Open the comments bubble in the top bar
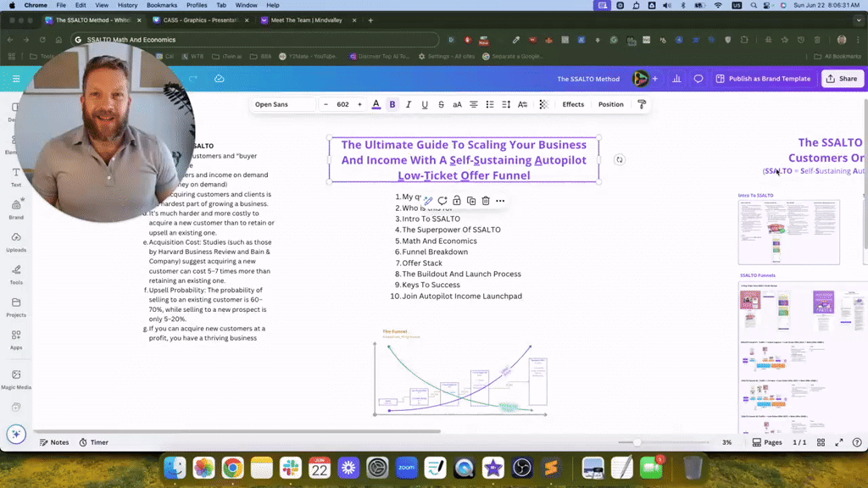868x488 pixels. (x=697, y=78)
